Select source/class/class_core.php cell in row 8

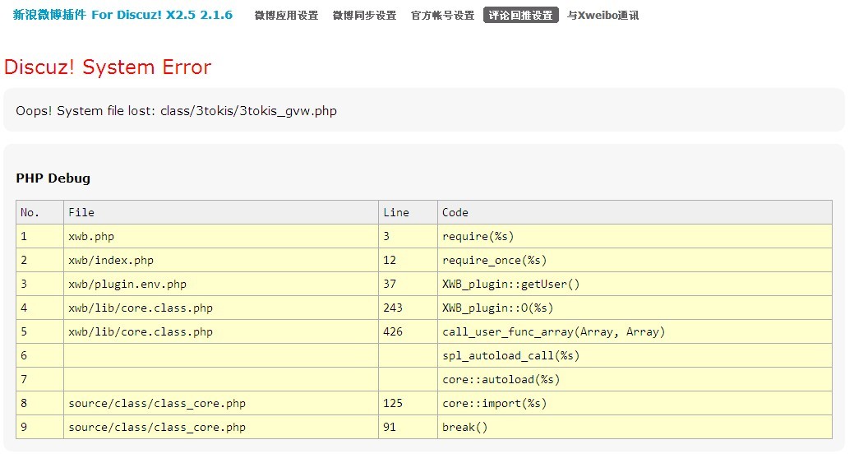(x=221, y=403)
